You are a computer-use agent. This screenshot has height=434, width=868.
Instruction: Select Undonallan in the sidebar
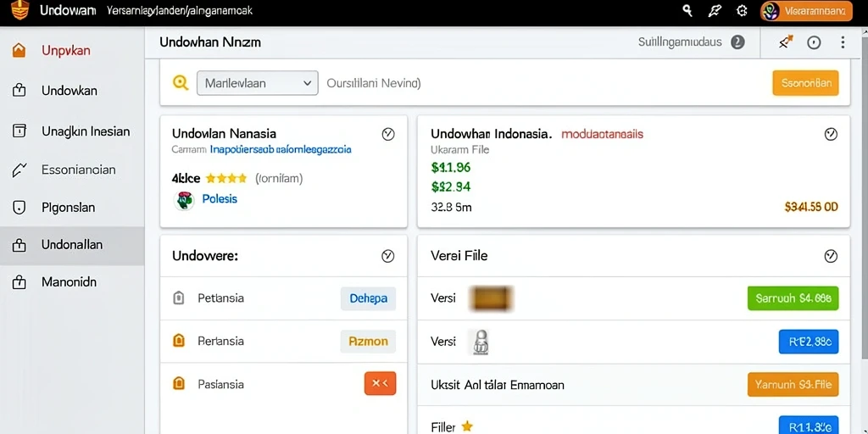click(72, 245)
